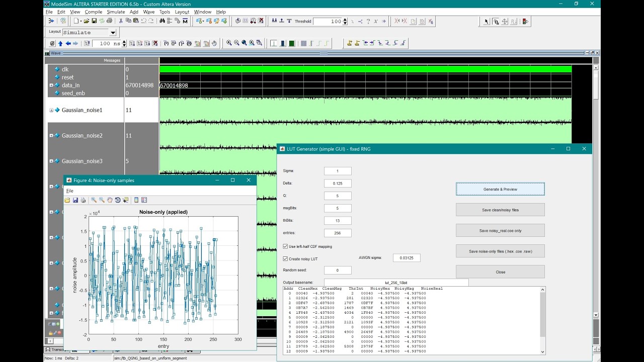The image size is (644, 362).
Task: Expand the Gaussian_noise3 signal
Action: [51, 161]
